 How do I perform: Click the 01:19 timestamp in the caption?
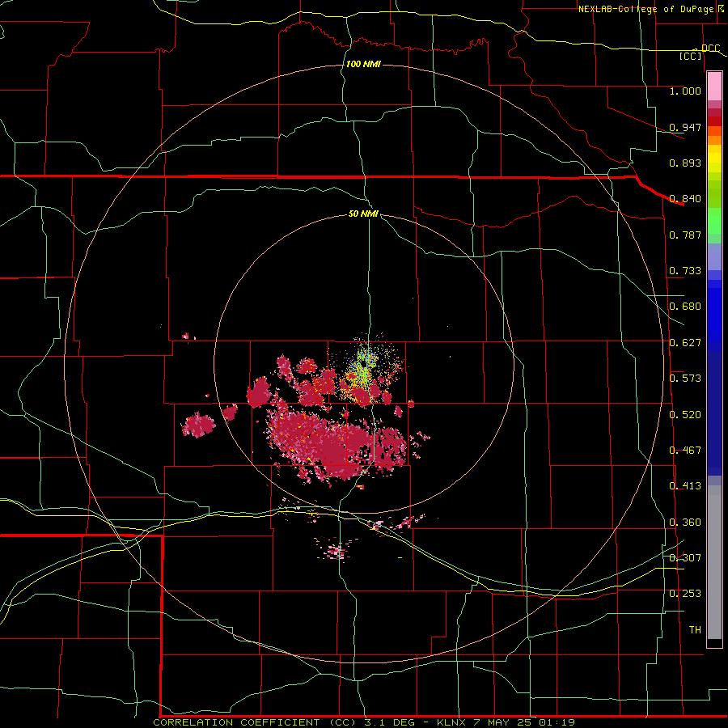[x=557, y=722]
